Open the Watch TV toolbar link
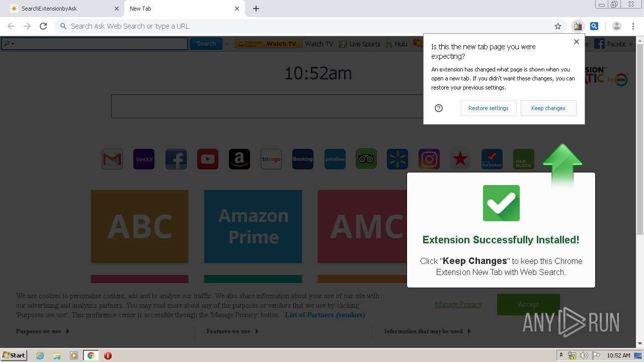 pyautogui.click(x=319, y=44)
